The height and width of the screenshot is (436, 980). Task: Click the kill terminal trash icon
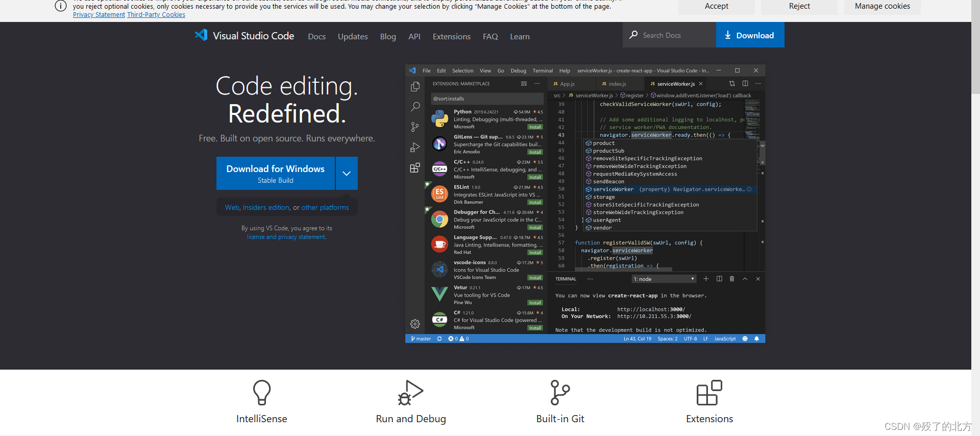point(732,279)
